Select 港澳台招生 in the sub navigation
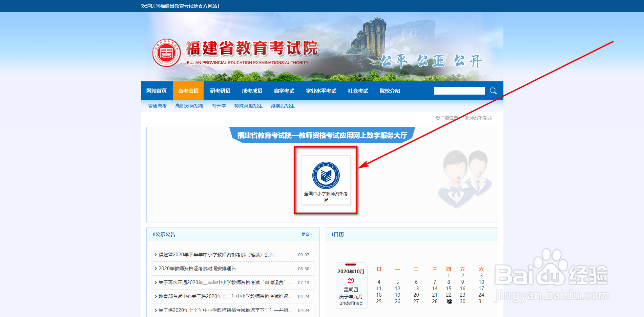The width and height of the screenshot is (644, 317). coord(283,105)
